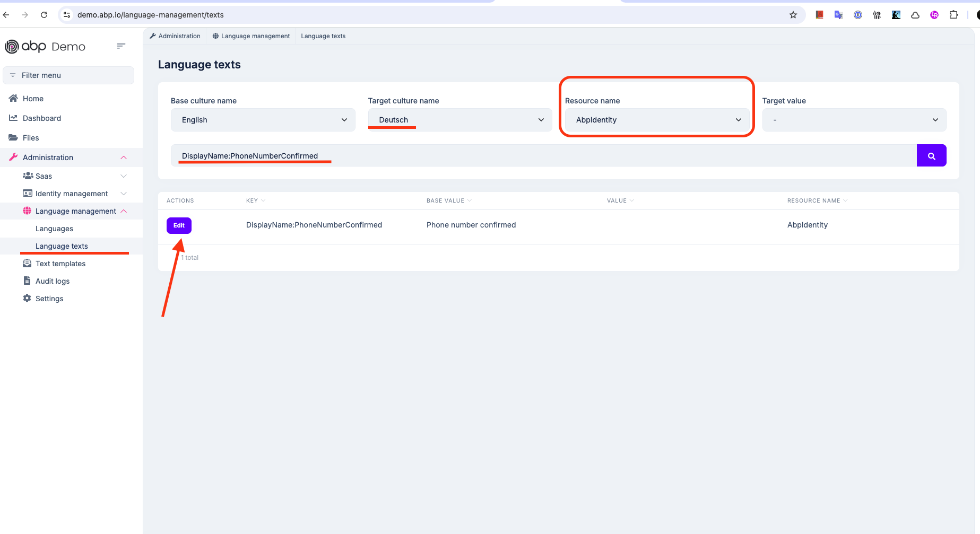
Task: Click the abp Demo logo
Action: click(x=45, y=47)
